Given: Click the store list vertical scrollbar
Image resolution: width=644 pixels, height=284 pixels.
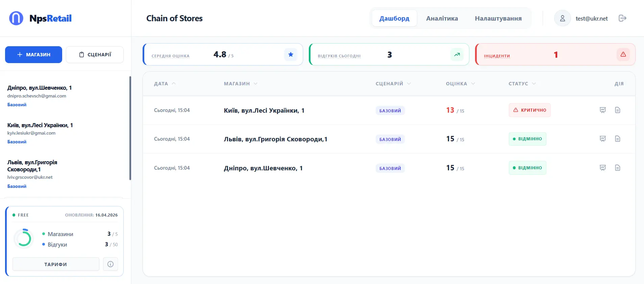Looking at the screenshot, I should 130,128.
